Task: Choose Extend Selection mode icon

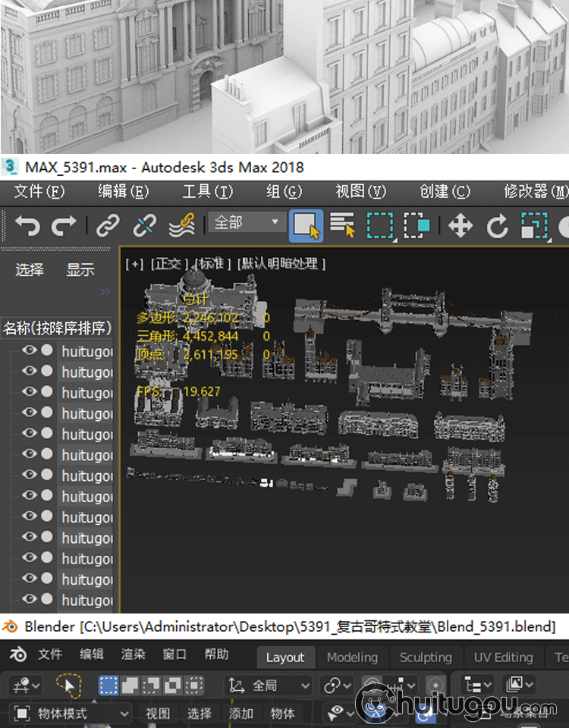Action: click(x=130, y=686)
